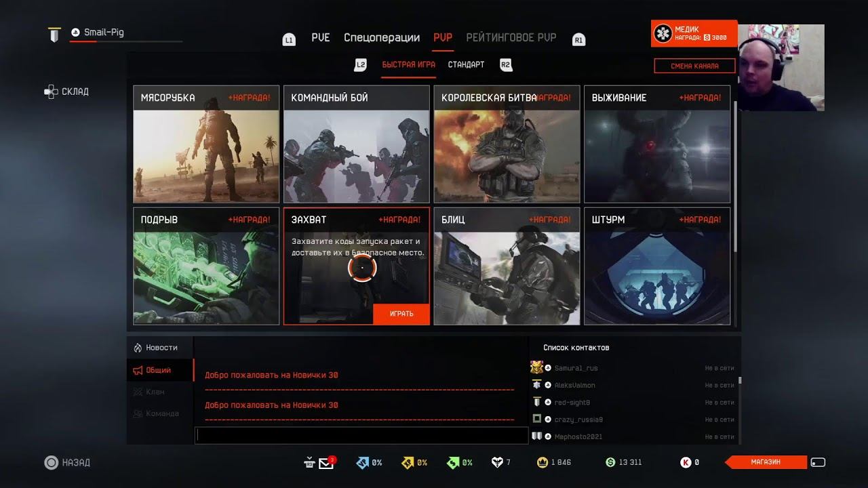Click the 13 311 currency value

pos(631,462)
